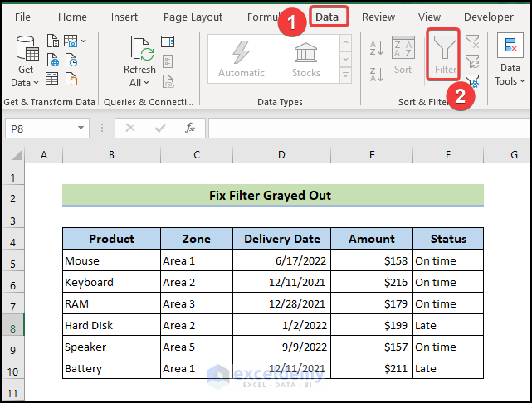The width and height of the screenshot is (532, 403).
Task: Select column D header
Action: pyautogui.click(x=281, y=155)
